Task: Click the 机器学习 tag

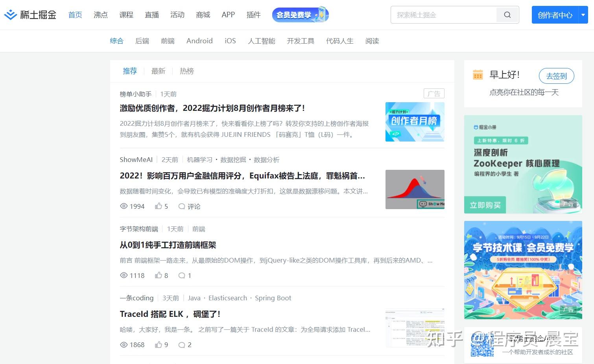Action: pyautogui.click(x=199, y=160)
